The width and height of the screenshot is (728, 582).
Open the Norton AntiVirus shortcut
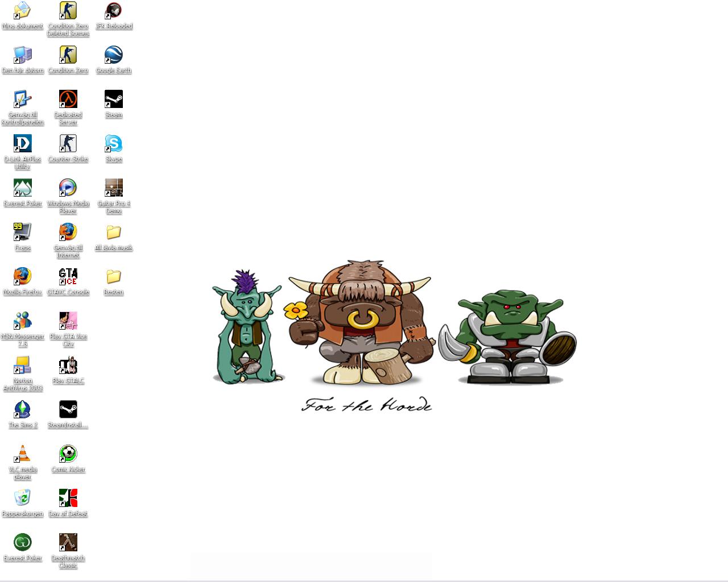[23, 365]
